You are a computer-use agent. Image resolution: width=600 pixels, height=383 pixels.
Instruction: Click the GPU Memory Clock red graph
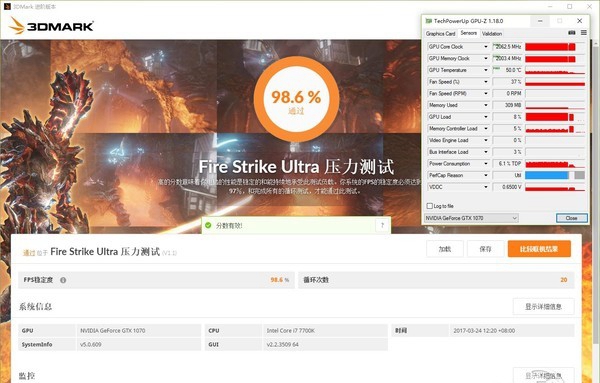(x=555, y=59)
